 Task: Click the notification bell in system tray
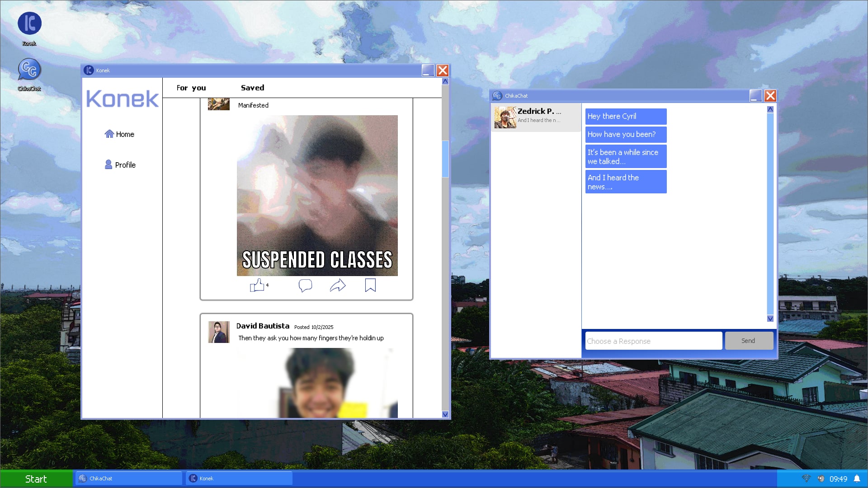click(857, 479)
